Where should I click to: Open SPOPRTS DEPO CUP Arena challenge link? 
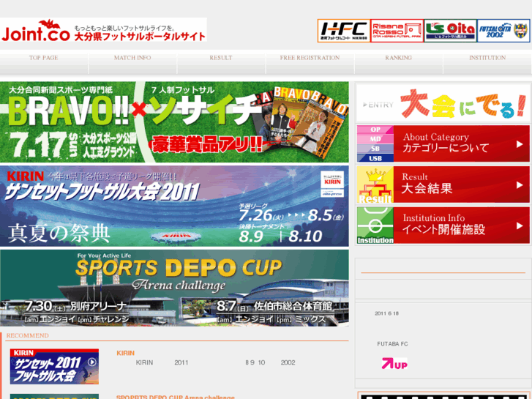pos(176,397)
